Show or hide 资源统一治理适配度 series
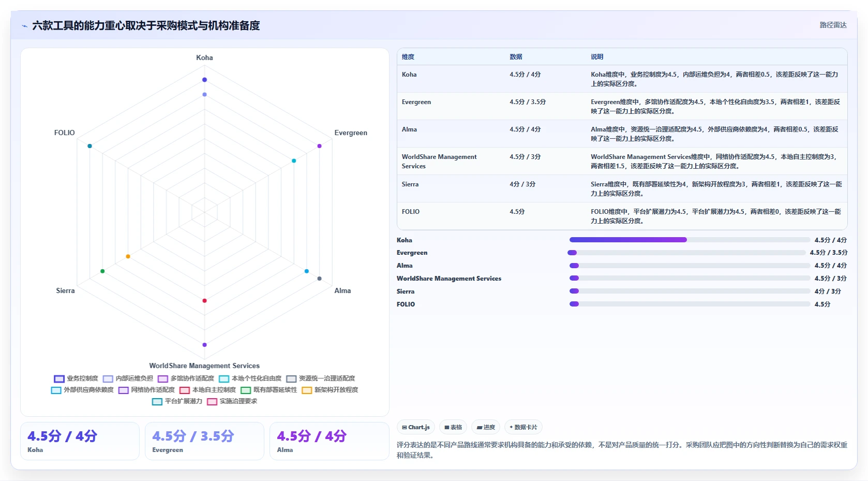This screenshot has width=868, height=481. point(321,378)
